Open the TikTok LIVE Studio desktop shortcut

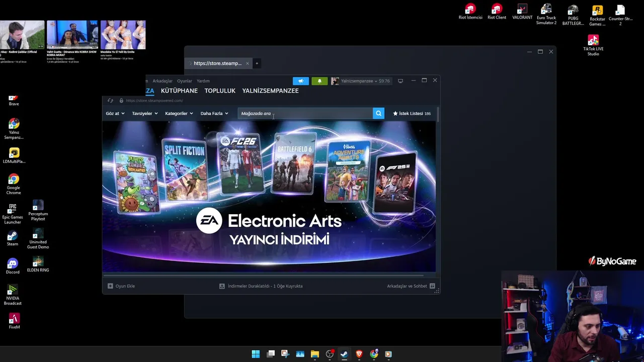point(593,45)
